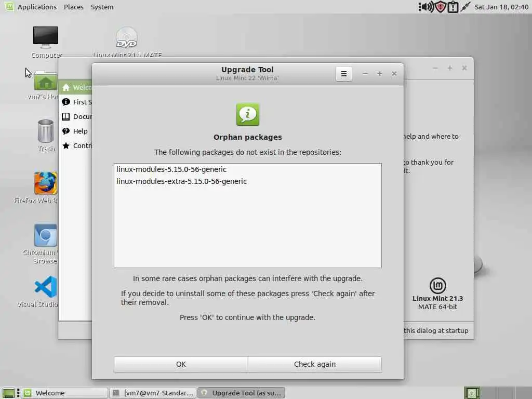Screen dimensions: 532x399
Task: Switch to the vm7 terminal taskbar window
Action: [x=153, y=393]
